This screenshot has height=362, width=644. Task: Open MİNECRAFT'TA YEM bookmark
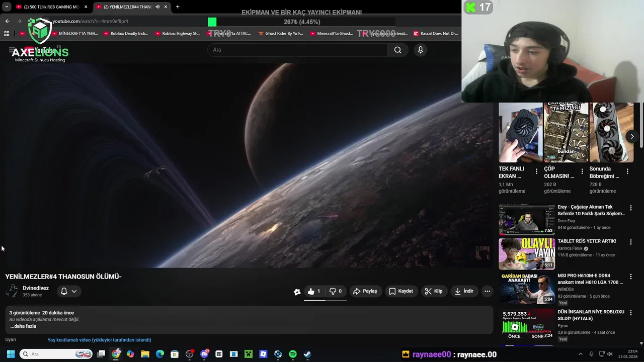coord(73,34)
